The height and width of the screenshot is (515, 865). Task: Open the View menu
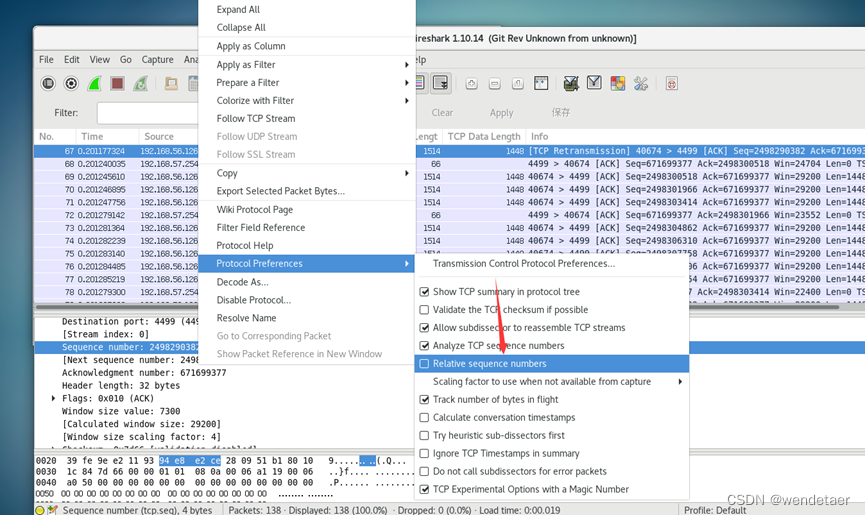[100, 60]
